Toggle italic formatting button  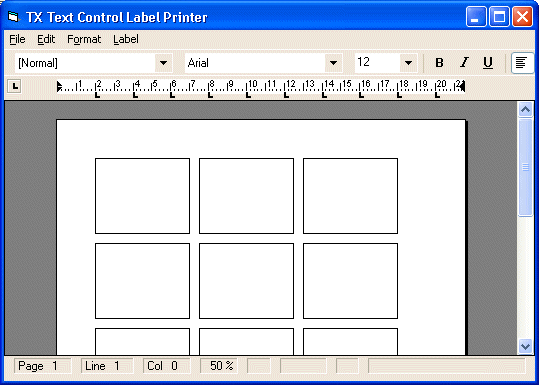click(x=464, y=63)
